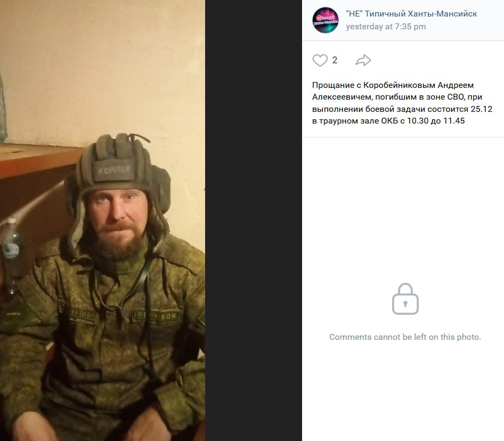View who liked via the count 2
Screen dimensions: 504x441
pyautogui.click(x=335, y=60)
